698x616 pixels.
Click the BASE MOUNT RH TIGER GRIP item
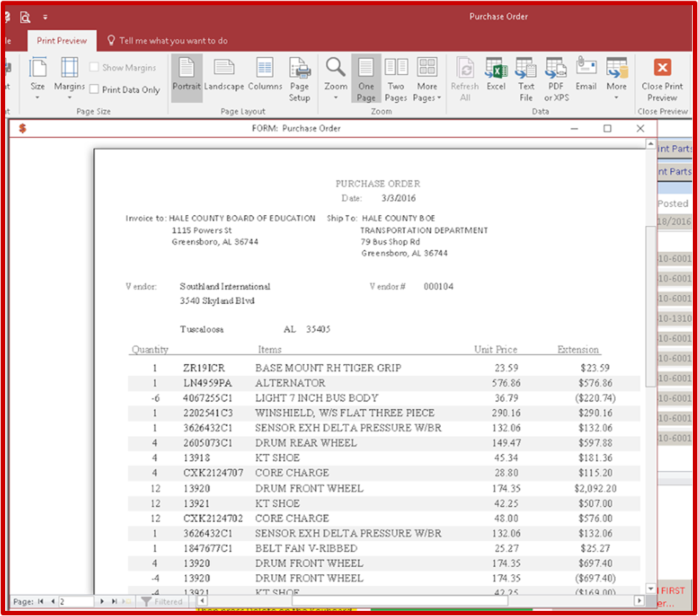(x=328, y=368)
